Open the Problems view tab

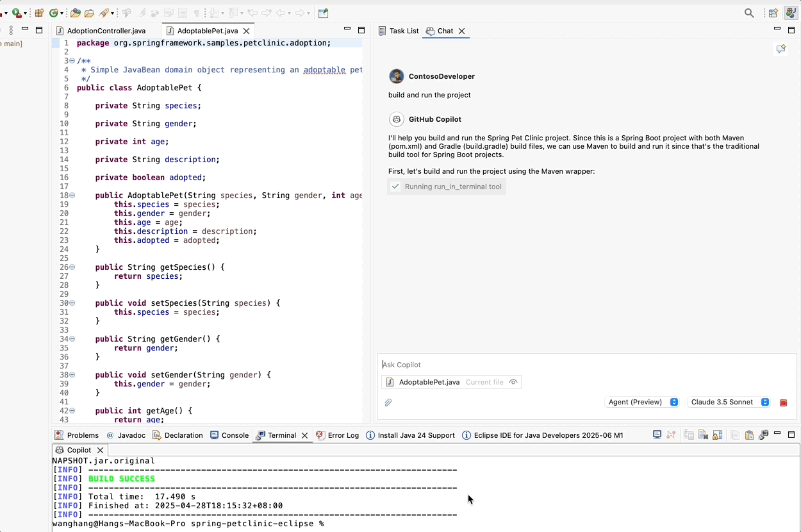pyautogui.click(x=82, y=435)
